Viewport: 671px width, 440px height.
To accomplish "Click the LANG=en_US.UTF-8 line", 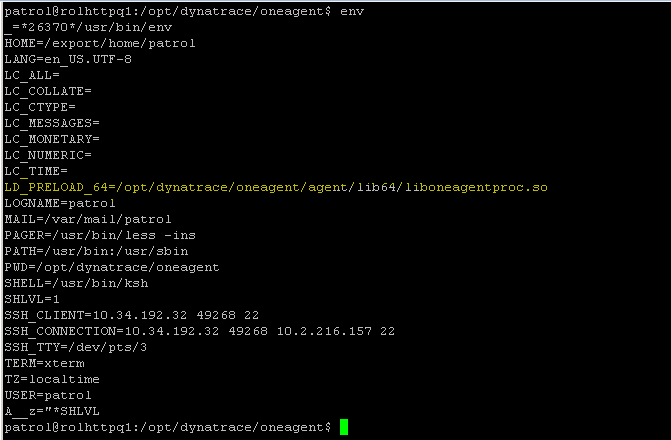I will 68,59.
